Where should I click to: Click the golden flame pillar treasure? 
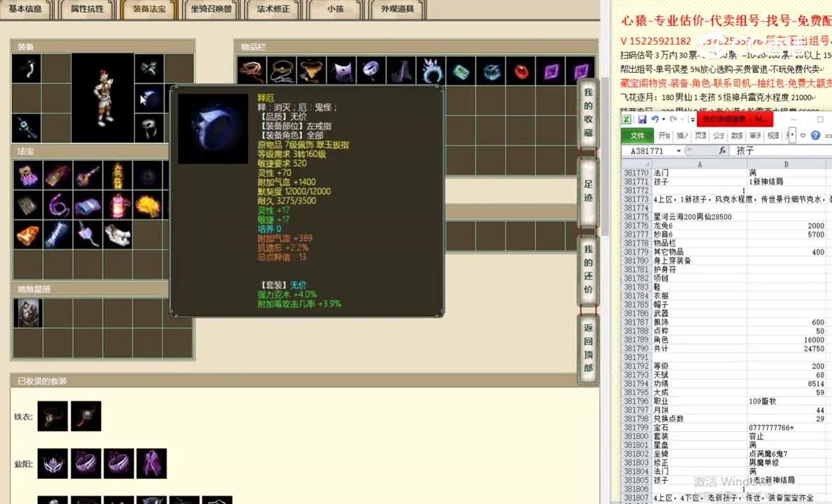(118, 175)
